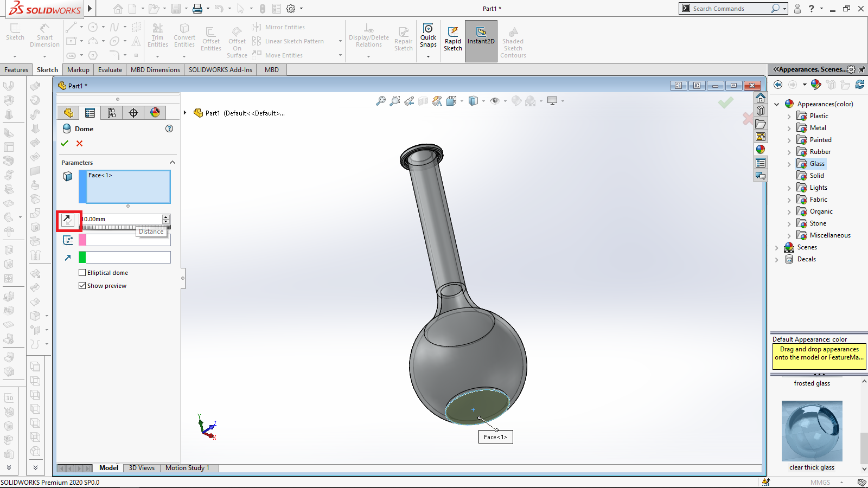Screen dimensions: 868x488
Task: Expand the Glass appearances folder
Action: (789, 164)
